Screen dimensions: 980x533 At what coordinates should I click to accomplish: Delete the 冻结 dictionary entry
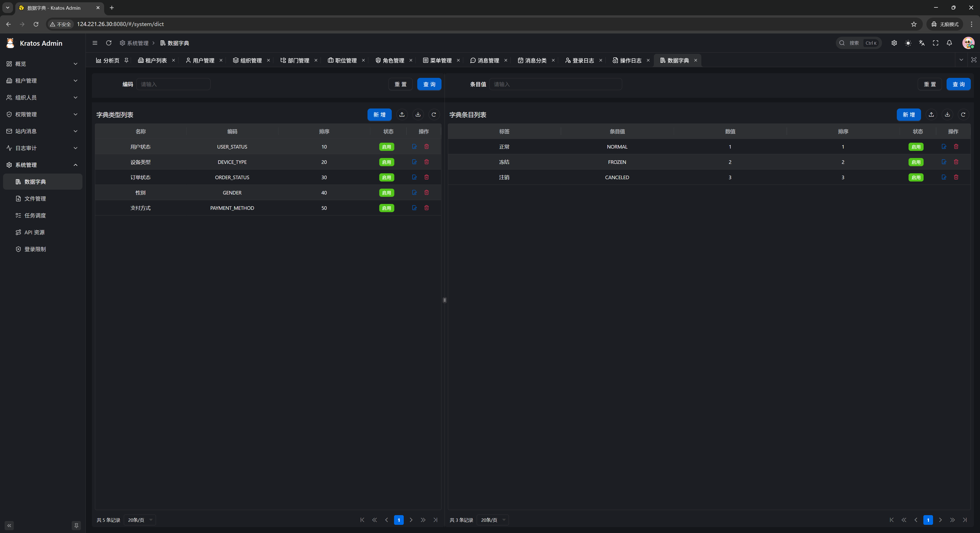956,162
